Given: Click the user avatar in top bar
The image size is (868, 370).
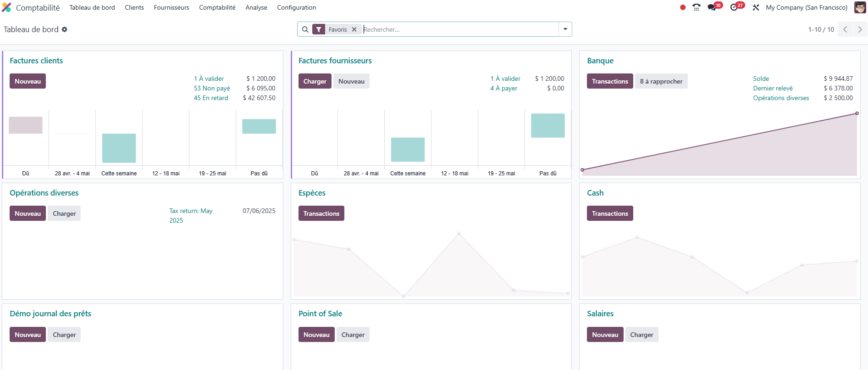Looking at the screenshot, I should [x=860, y=7].
